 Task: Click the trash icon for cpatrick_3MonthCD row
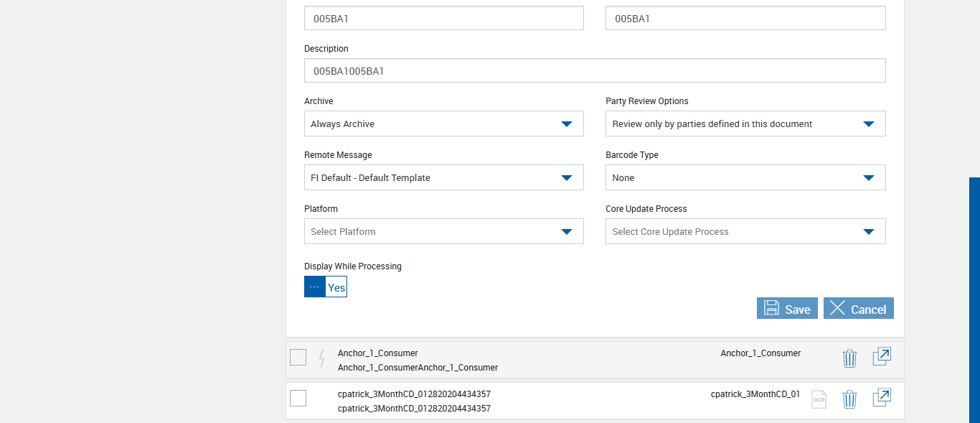[849, 399]
